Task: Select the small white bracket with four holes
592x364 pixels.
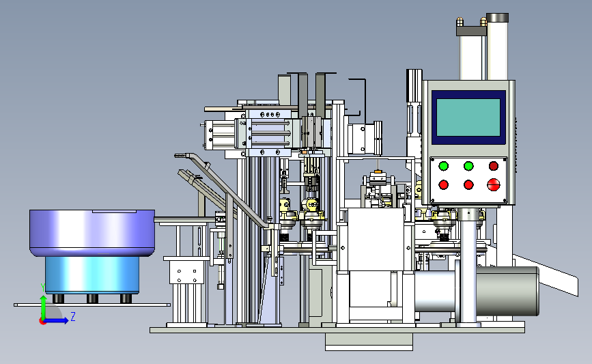Action: (x=187, y=273)
